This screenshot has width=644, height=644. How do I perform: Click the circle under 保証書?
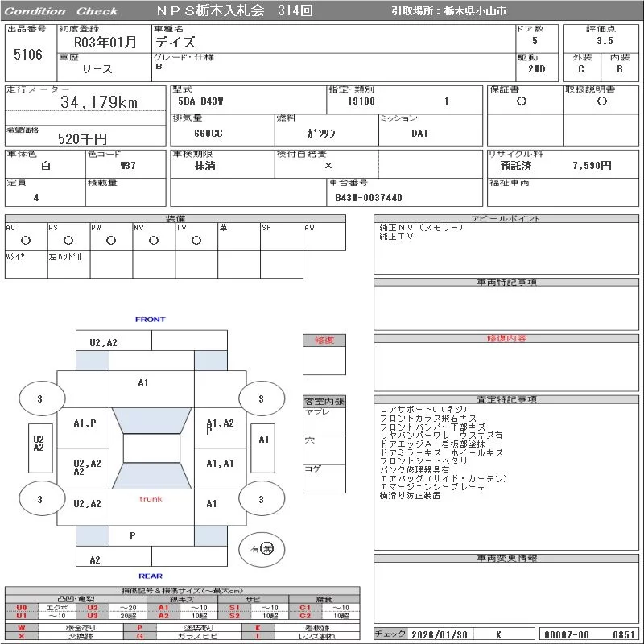click(522, 101)
